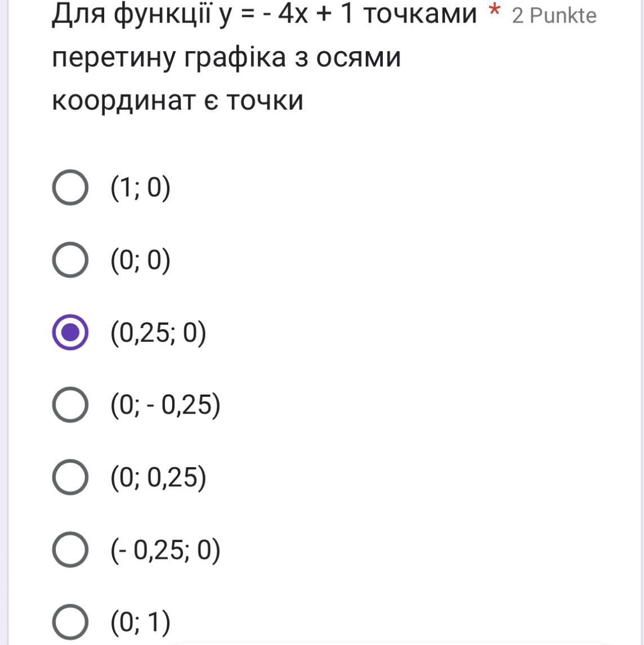Pick the (0; - 0,25) radio button
The image size is (644, 645).
(70, 404)
